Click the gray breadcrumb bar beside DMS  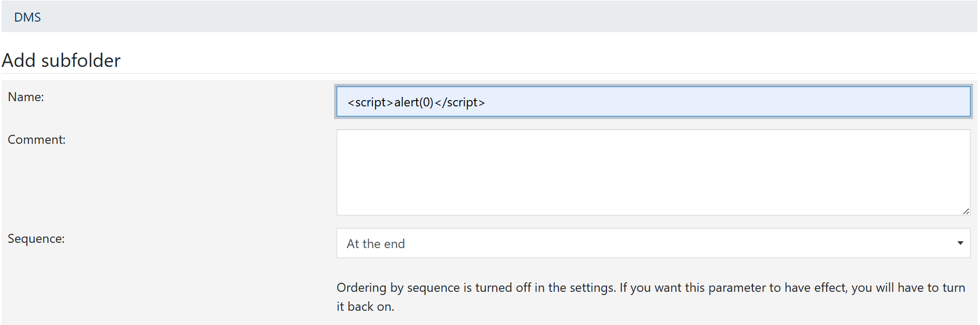point(506,17)
